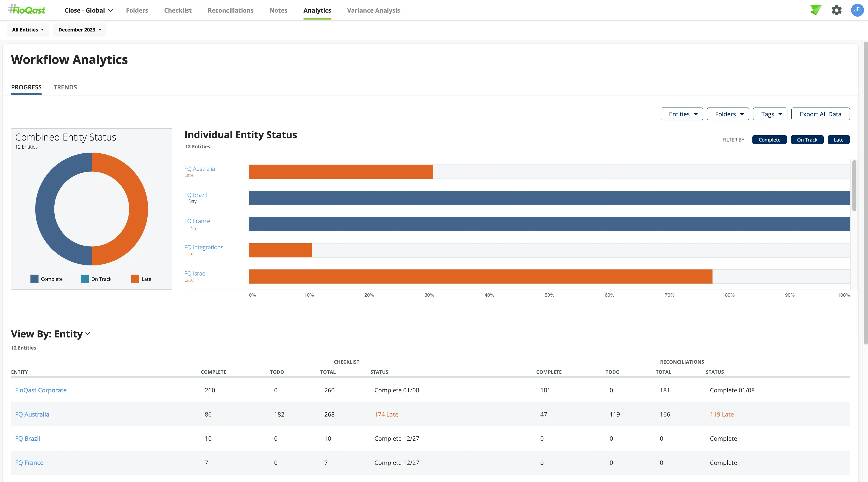Click reconciliations Complete 01/08 status
The width and height of the screenshot is (868, 482).
pyautogui.click(x=732, y=390)
